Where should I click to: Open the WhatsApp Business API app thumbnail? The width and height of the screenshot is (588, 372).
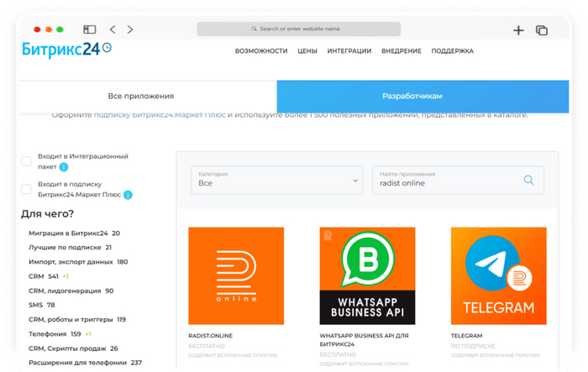pos(367,275)
